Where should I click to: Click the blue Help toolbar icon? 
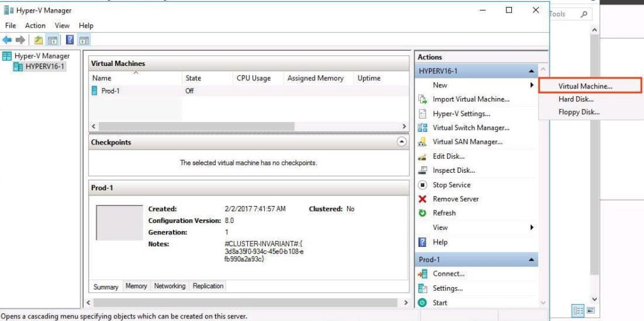pyautogui.click(x=70, y=40)
